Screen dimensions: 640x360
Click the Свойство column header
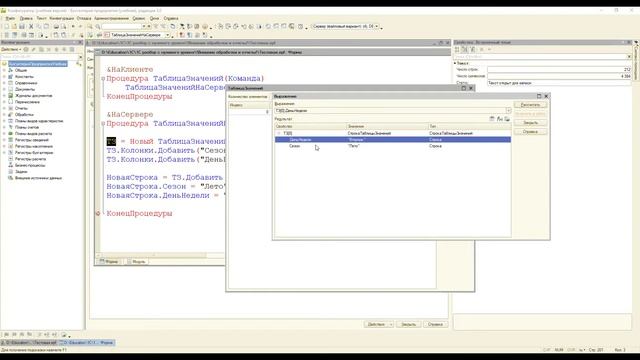click(x=311, y=127)
